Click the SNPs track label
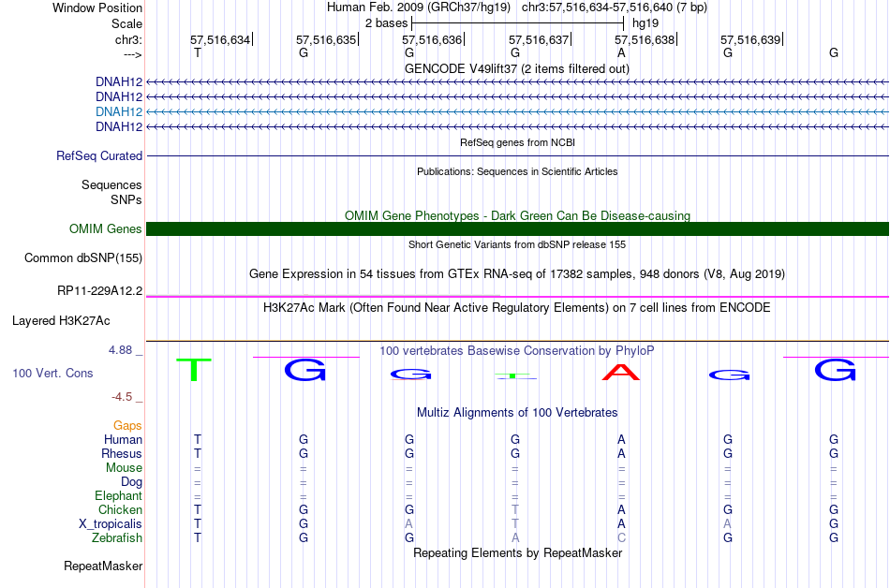This screenshot has height=588, width=890. (x=126, y=199)
